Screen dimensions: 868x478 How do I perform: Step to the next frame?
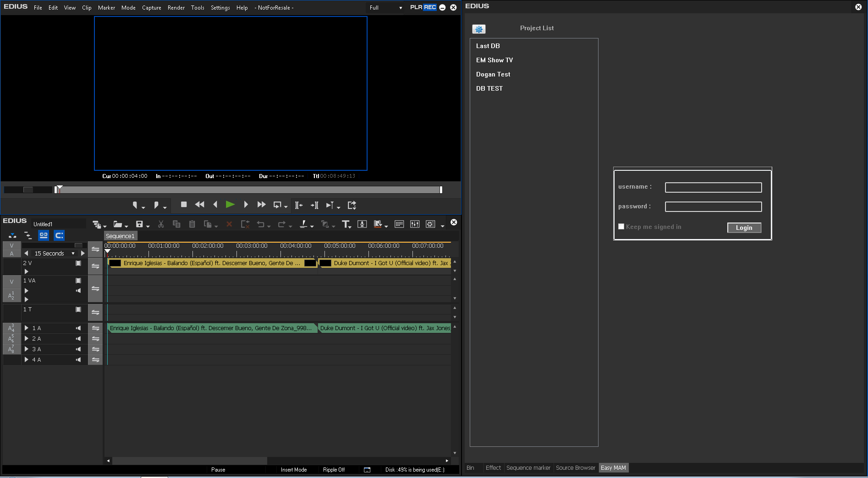[x=246, y=205]
